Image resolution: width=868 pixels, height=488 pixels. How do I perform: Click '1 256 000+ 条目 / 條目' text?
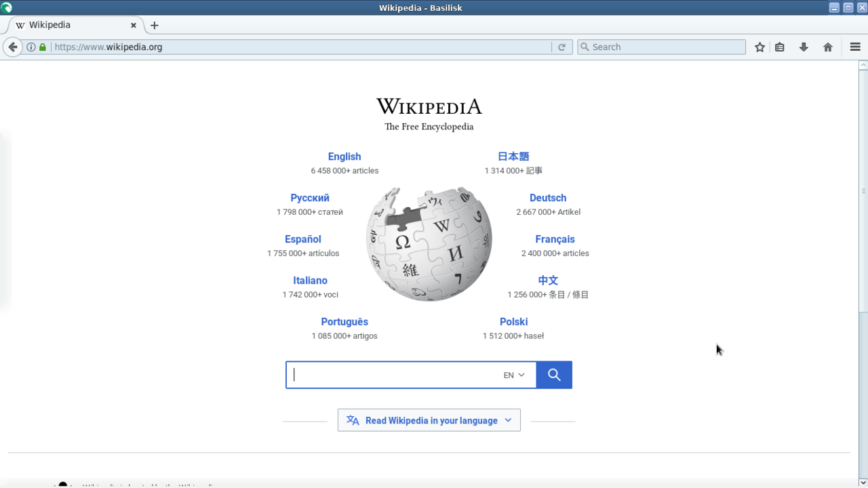(548, 295)
